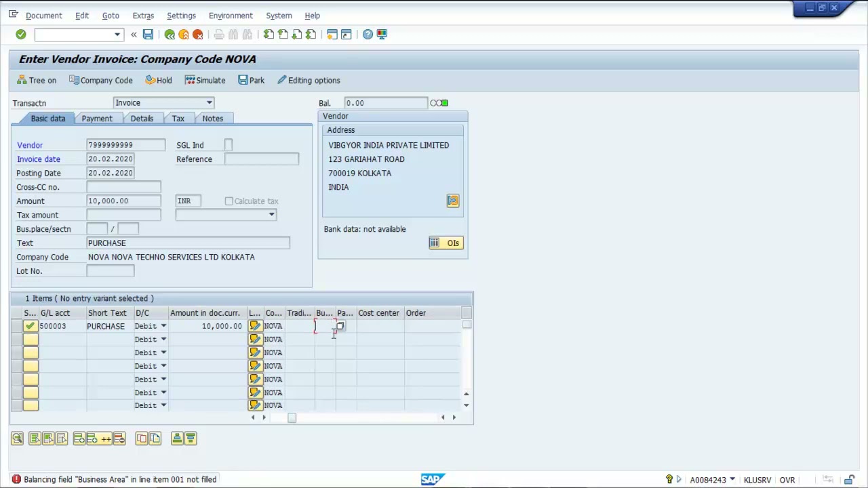Click the Lot No. input field
The image size is (868, 488).
110,271
